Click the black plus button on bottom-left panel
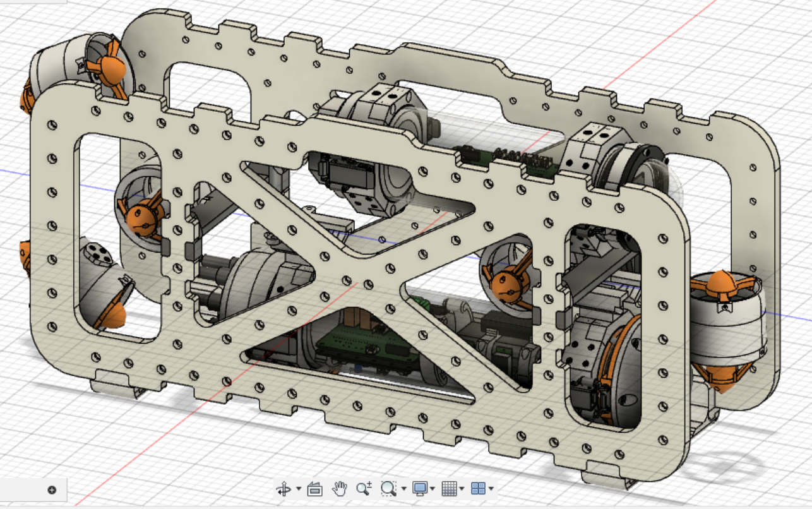 (x=52, y=489)
